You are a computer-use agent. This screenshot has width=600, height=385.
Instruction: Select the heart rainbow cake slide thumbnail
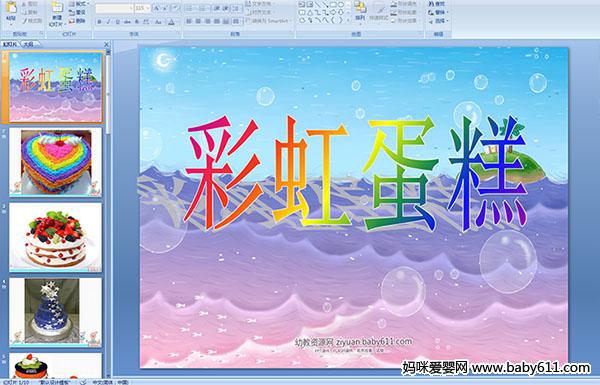(x=56, y=162)
